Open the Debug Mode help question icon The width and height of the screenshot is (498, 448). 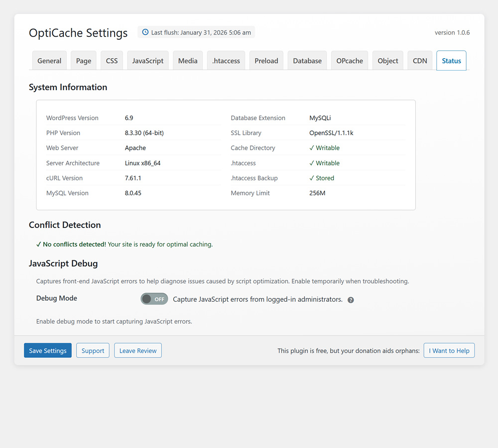[351, 300]
